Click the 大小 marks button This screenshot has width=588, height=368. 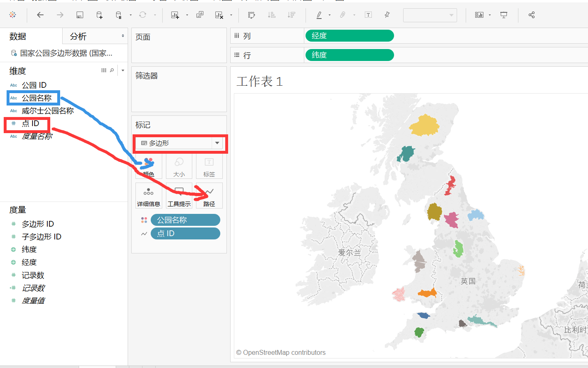[x=179, y=166]
